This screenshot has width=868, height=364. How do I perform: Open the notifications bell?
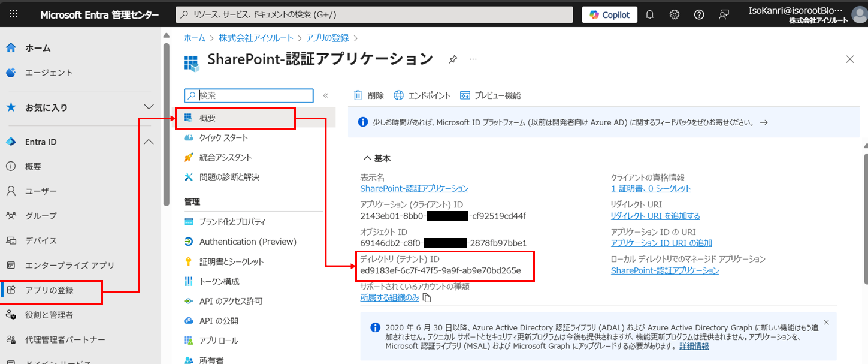pos(649,15)
